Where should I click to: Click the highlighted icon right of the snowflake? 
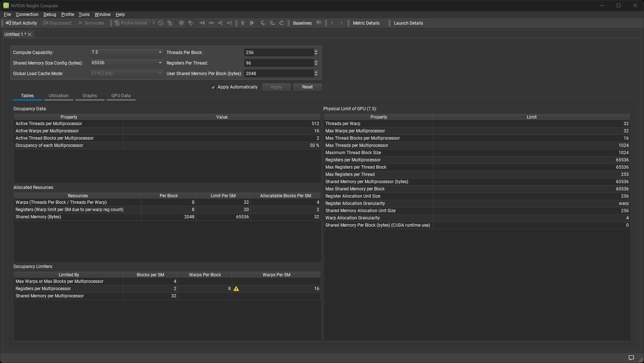click(190, 23)
